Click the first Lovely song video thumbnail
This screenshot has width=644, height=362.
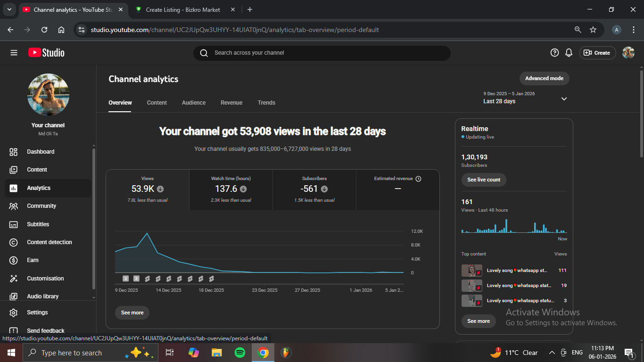tap(471, 271)
